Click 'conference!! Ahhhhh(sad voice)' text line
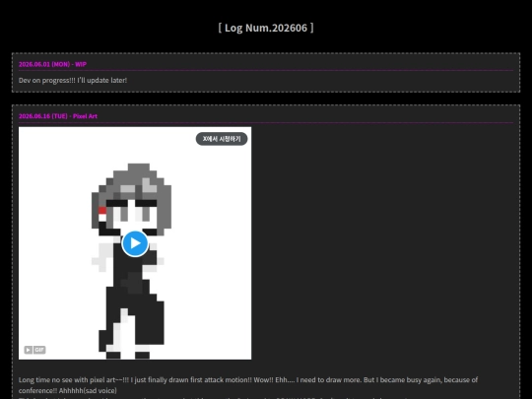The image size is (532, 399). click(x=68, y=390)
